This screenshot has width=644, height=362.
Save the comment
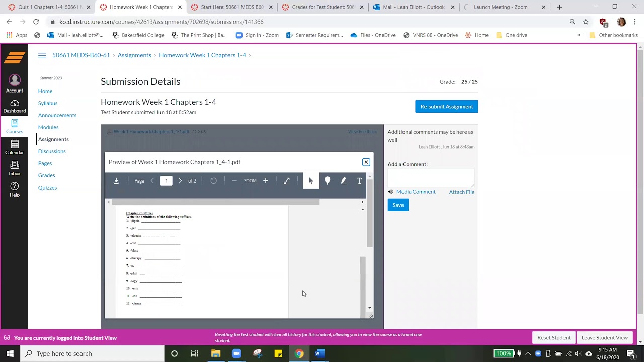click(x=398, y=205)
